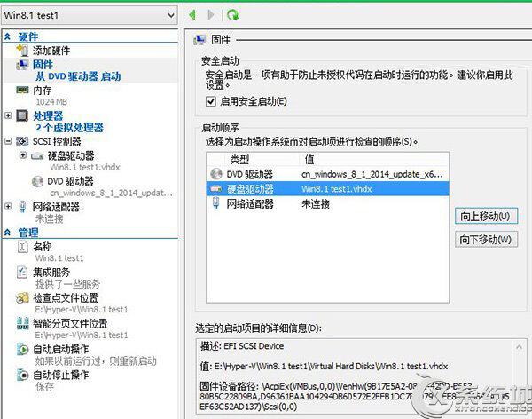Click the cn_windows_8_1_2014_updat... text in the tree
This screenshot has height=419, width=532.
point(112,193)
